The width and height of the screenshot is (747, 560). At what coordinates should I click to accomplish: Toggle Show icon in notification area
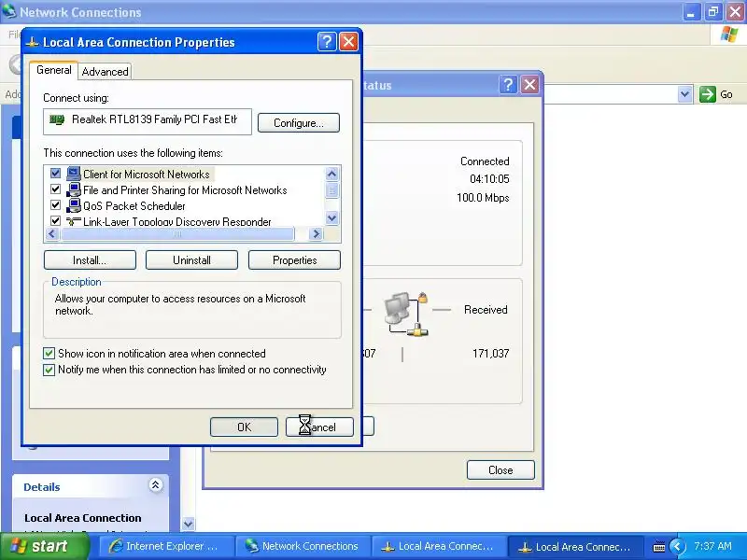coord(49,354)
